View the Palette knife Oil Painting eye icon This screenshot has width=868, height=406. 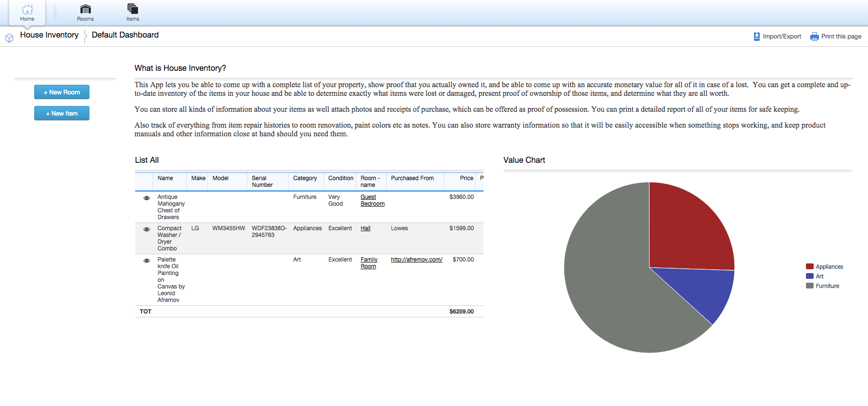[147, 261]
